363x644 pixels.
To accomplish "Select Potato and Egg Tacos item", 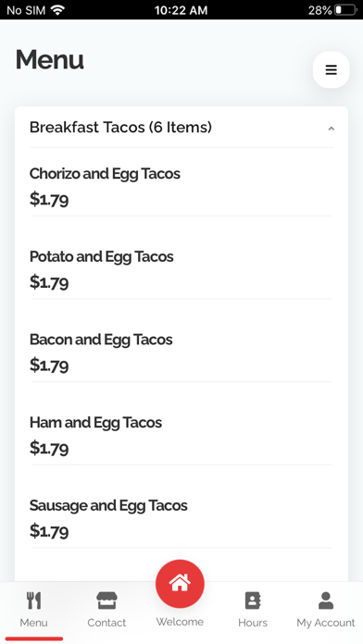I will click(181, 269).
